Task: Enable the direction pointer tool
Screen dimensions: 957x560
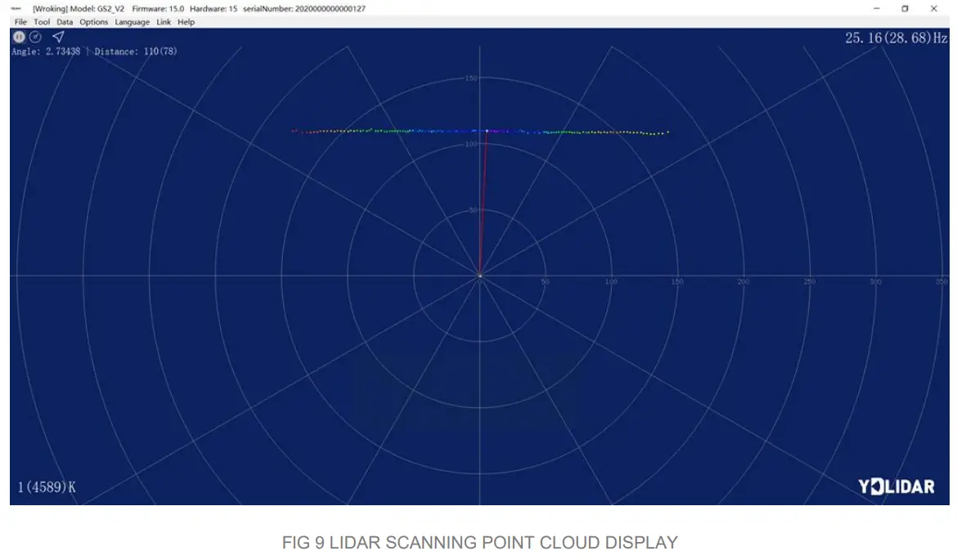Action: pos(57,37)
